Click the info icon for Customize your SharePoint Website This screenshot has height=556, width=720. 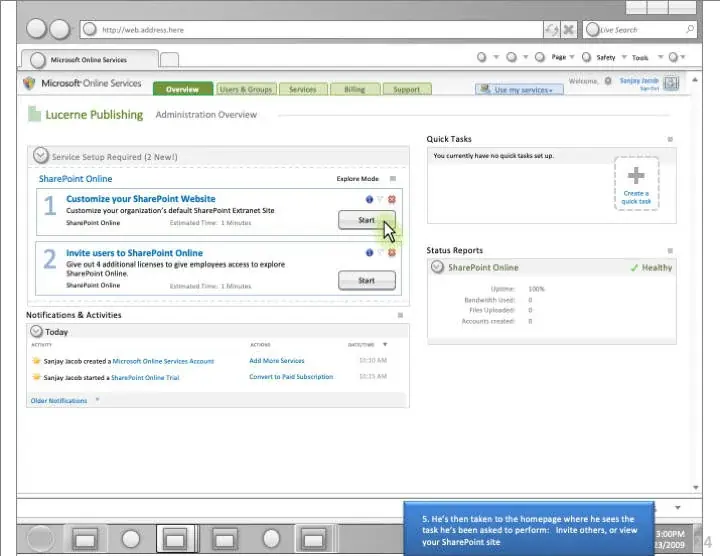369,199
